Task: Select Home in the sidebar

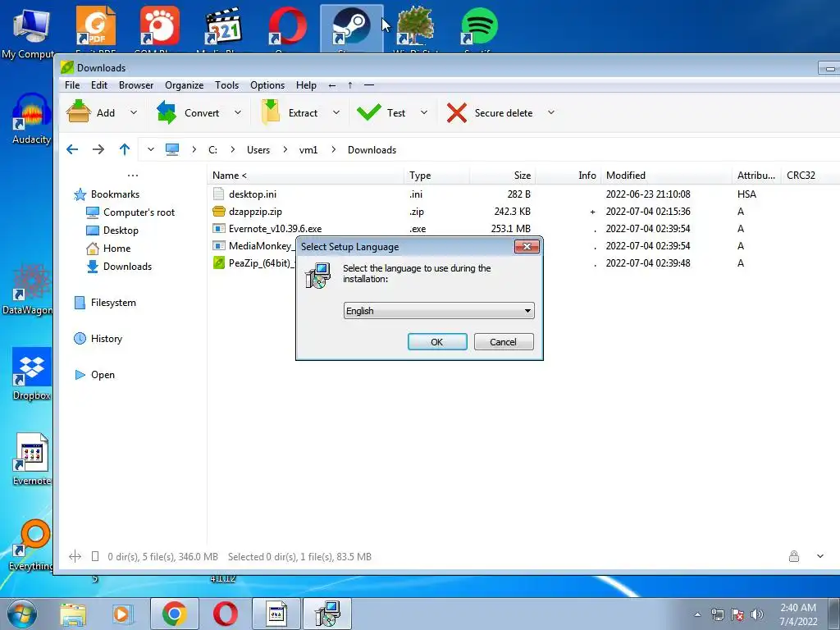Action: pos(107,249)
